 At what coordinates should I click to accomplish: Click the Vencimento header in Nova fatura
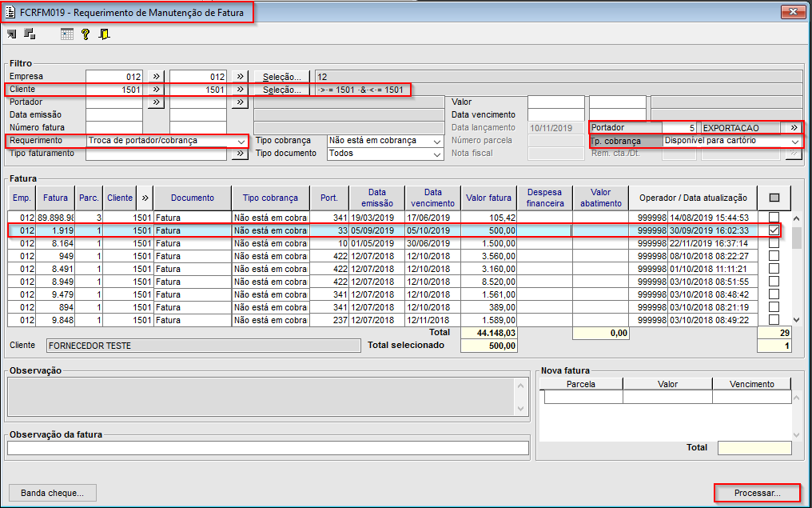[x=752, y=384]
